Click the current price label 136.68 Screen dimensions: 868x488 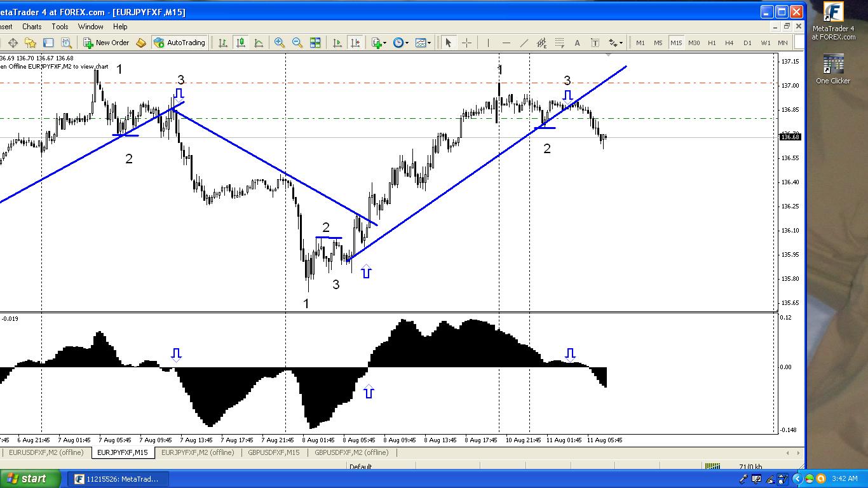point(790,137)
